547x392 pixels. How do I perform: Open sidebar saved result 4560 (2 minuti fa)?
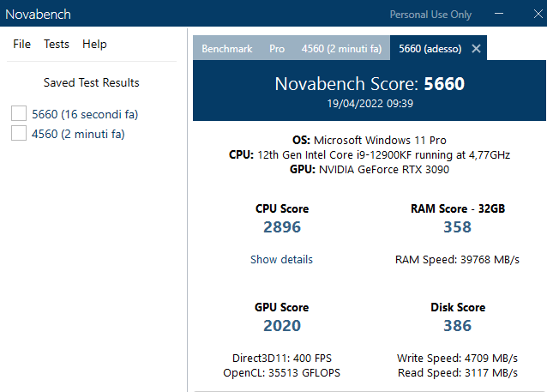click(x=78, y=133)
